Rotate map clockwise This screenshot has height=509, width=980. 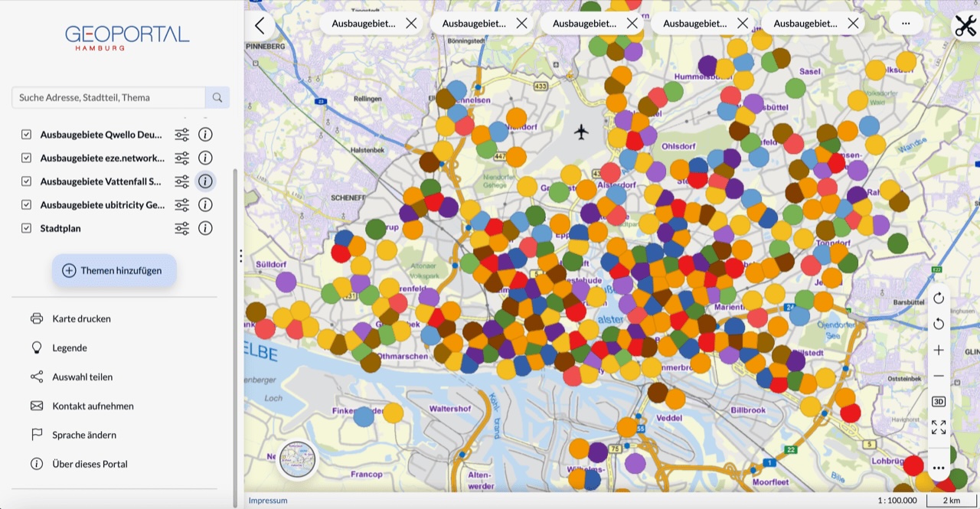[x=939, y=298]
